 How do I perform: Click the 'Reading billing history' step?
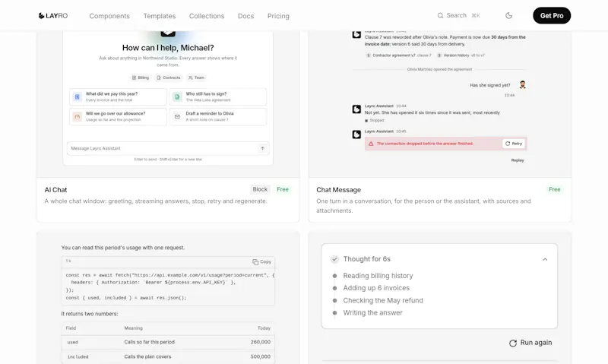[378, 276]
